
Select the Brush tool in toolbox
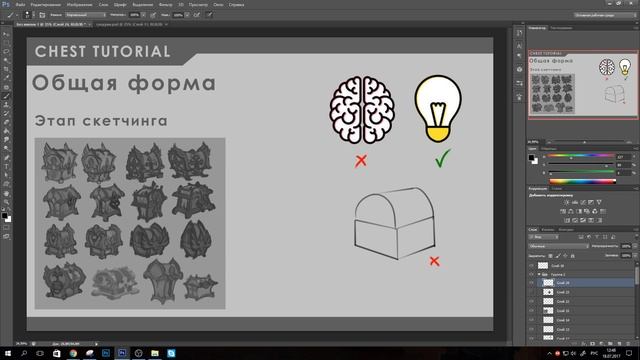pos(6,96)
